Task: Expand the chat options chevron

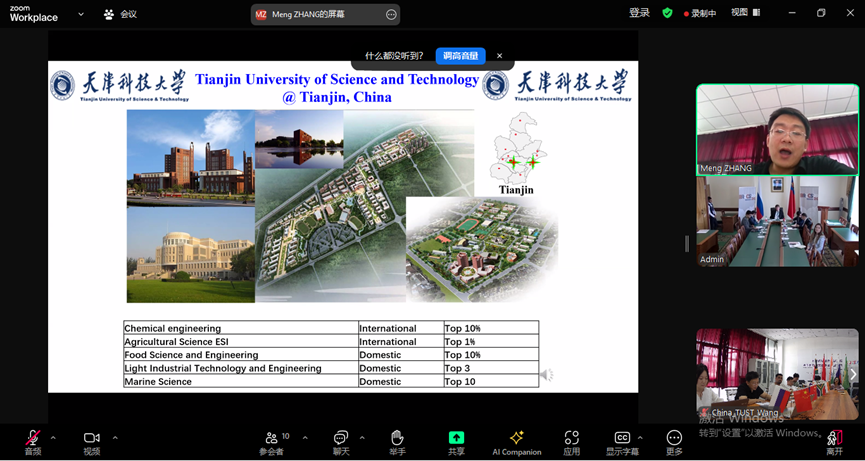Action: pyautogui.click(x=362, y=438)
